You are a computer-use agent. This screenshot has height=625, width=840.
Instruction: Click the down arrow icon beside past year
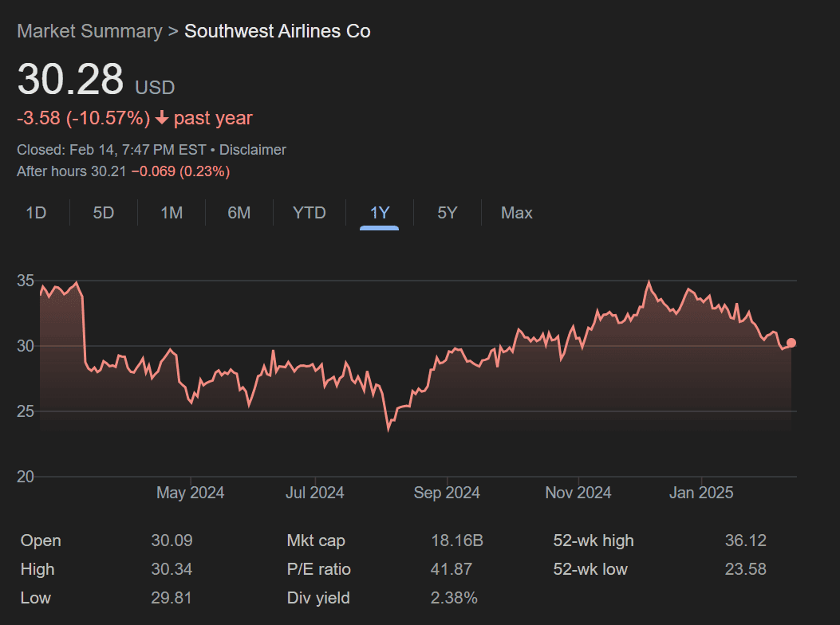point(162,118)
